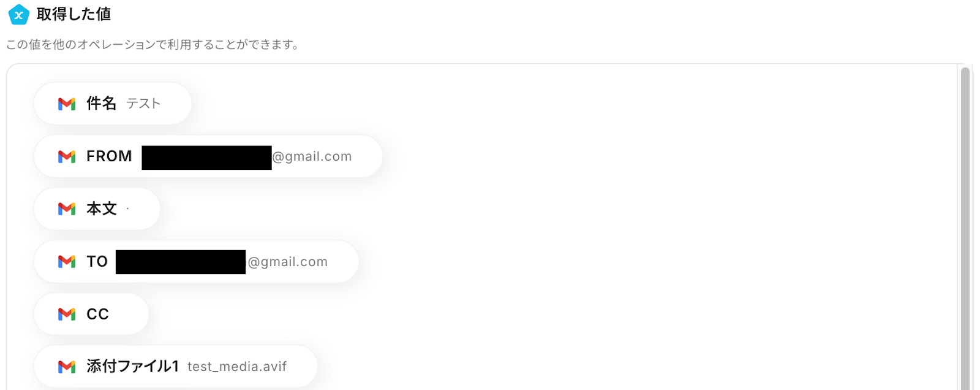The height and width of the screenshot is (390, 980).
Task: Select the FROM gmail address chip
Action: (x=208, y=156)
